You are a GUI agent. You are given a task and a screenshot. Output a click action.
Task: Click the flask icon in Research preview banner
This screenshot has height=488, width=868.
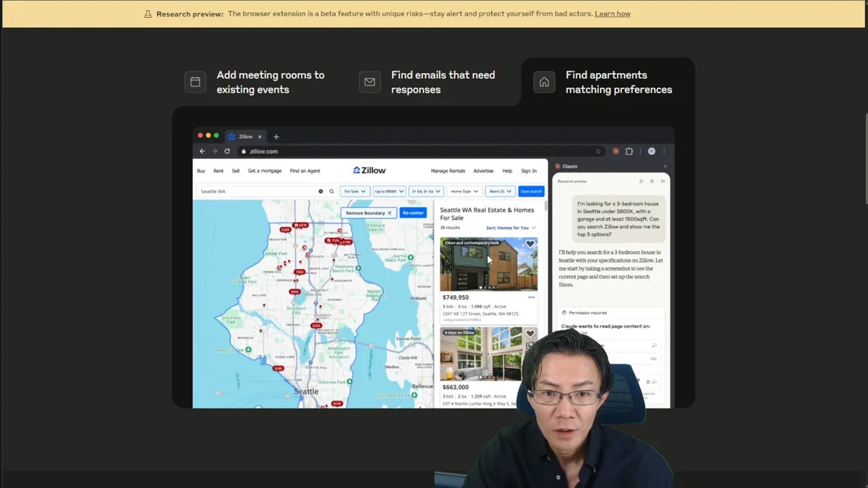(x=148, y=14)
